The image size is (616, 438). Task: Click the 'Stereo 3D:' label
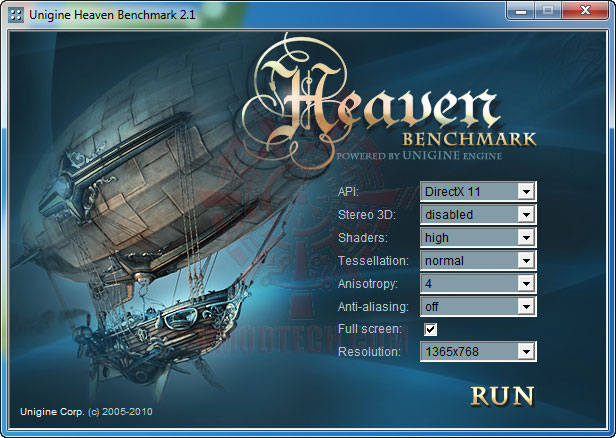(x=367, y=215)
